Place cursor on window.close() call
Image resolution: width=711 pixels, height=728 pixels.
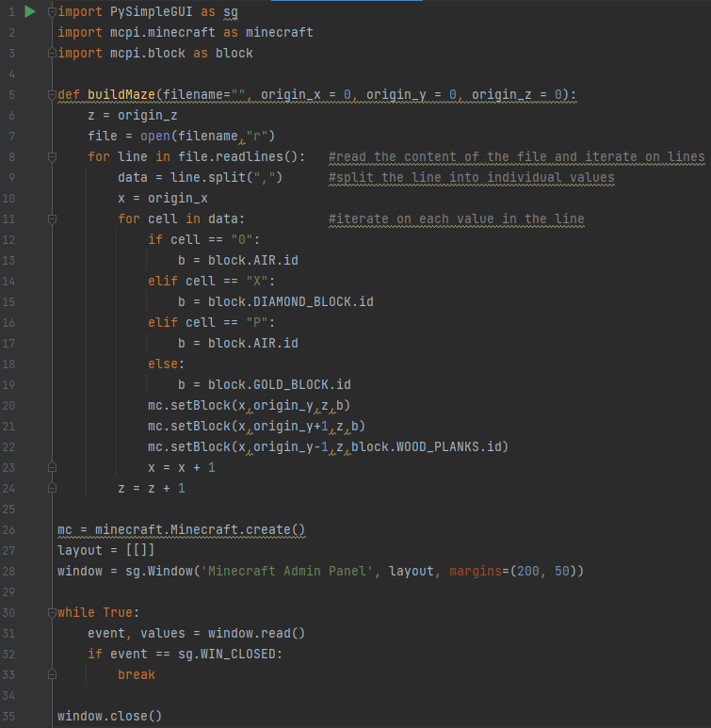coord(102,717)
